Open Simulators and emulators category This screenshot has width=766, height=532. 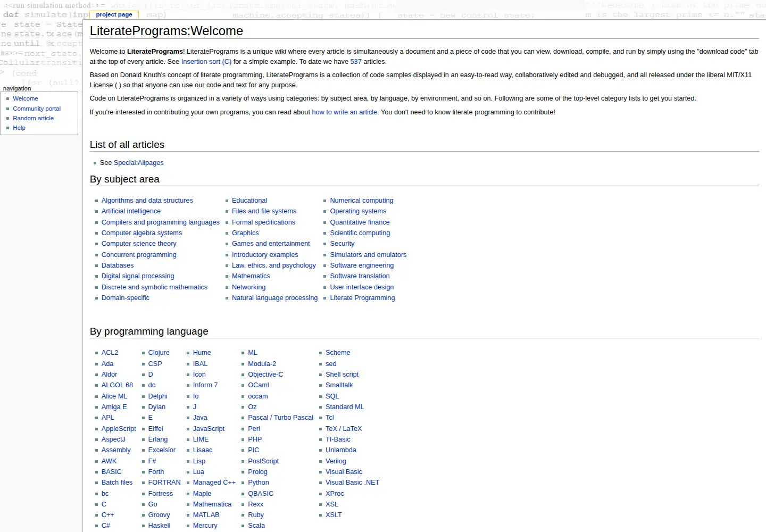pos(368,255)
